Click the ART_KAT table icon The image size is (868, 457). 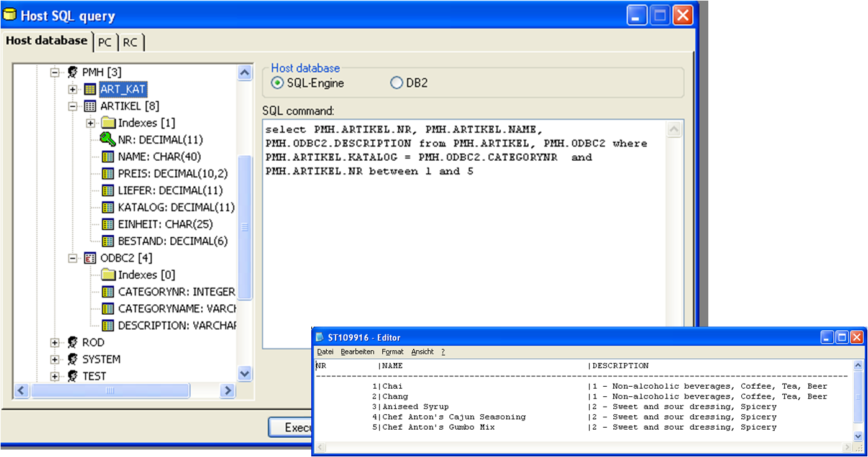(89, 89)
